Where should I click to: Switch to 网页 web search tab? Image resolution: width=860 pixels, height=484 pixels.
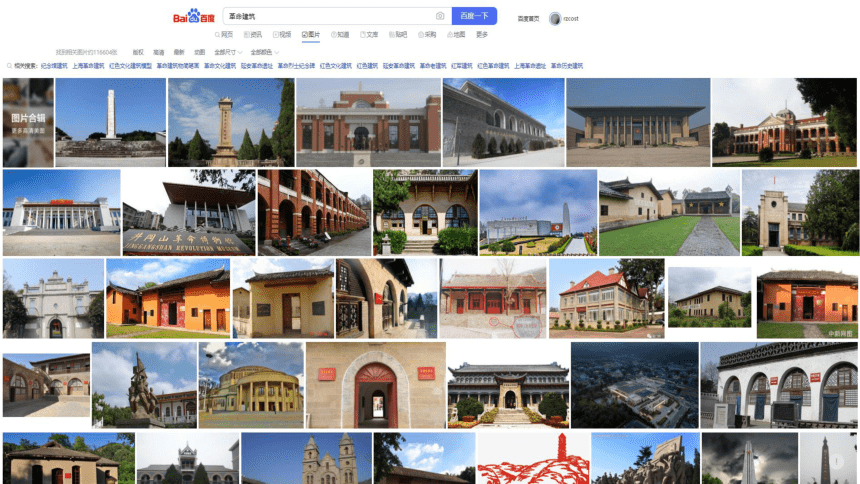(x=224, y=35)
